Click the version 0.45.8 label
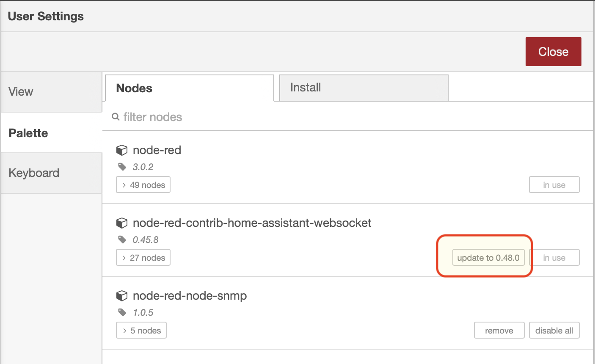Viewport: 595px width, 364px height. pos(146,240)
